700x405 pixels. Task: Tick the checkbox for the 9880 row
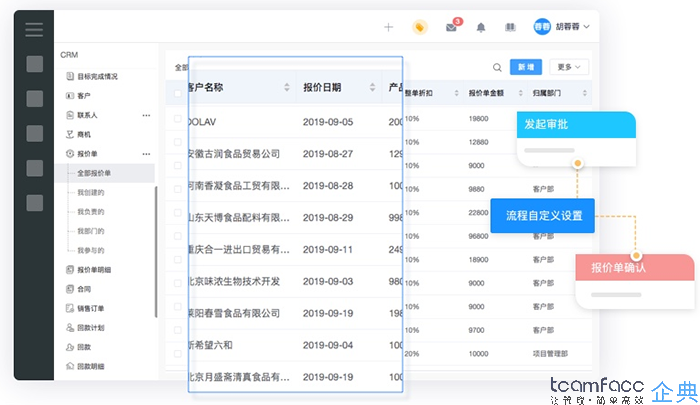pos(178,189)
